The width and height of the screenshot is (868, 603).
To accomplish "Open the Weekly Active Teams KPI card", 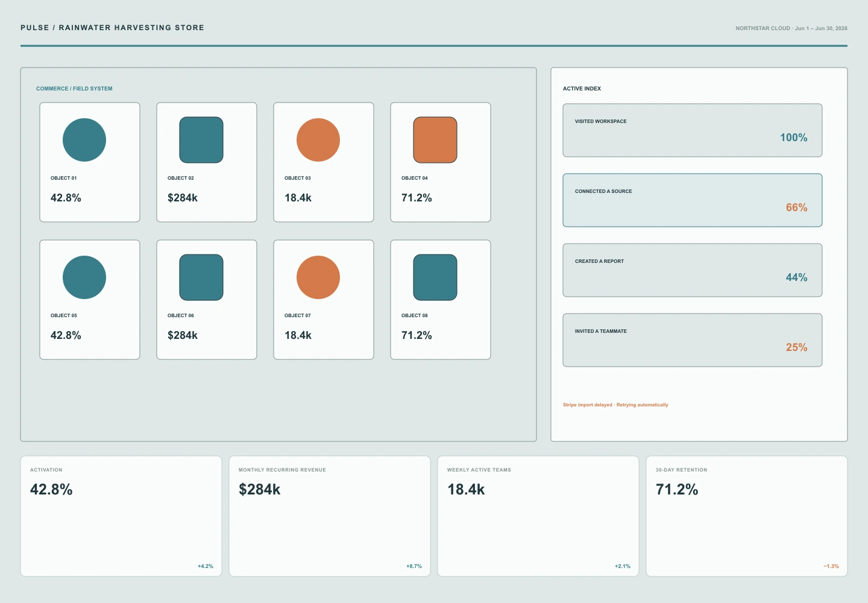I will (x=538, y=516).
